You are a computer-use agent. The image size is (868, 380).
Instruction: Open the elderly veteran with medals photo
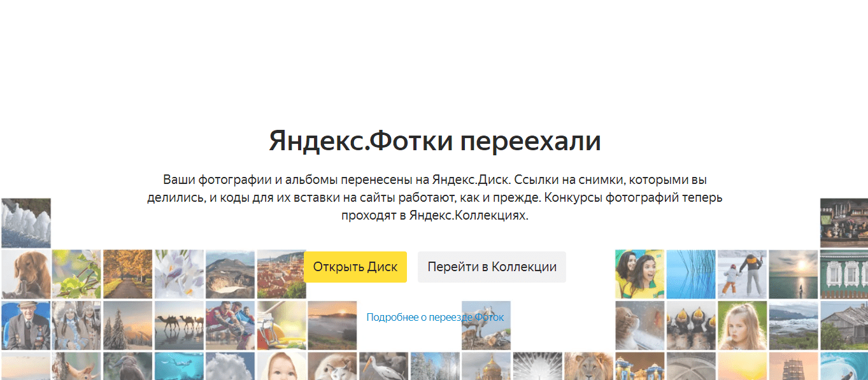coord(26,325)
